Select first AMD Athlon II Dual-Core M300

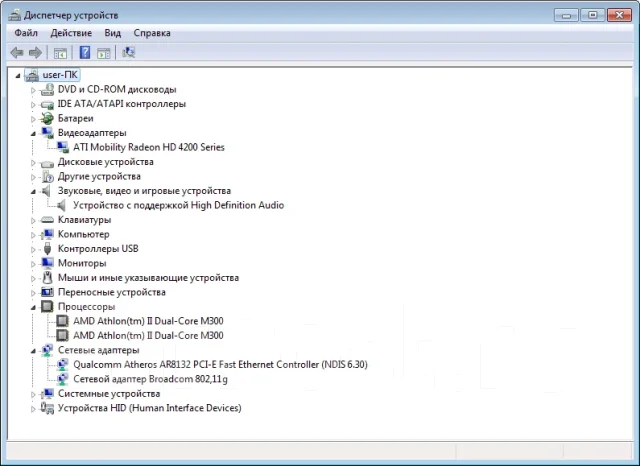148,321
